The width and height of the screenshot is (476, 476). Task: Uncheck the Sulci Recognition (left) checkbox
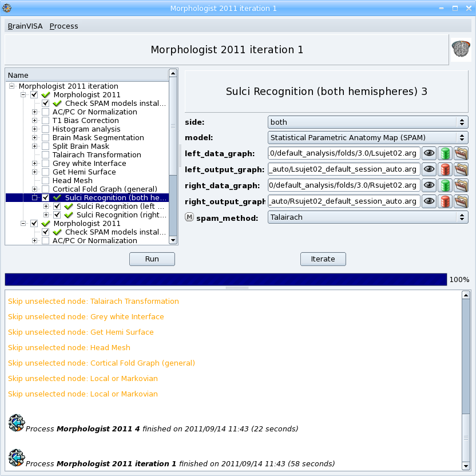pyautogui.click(x=56, y=206)
